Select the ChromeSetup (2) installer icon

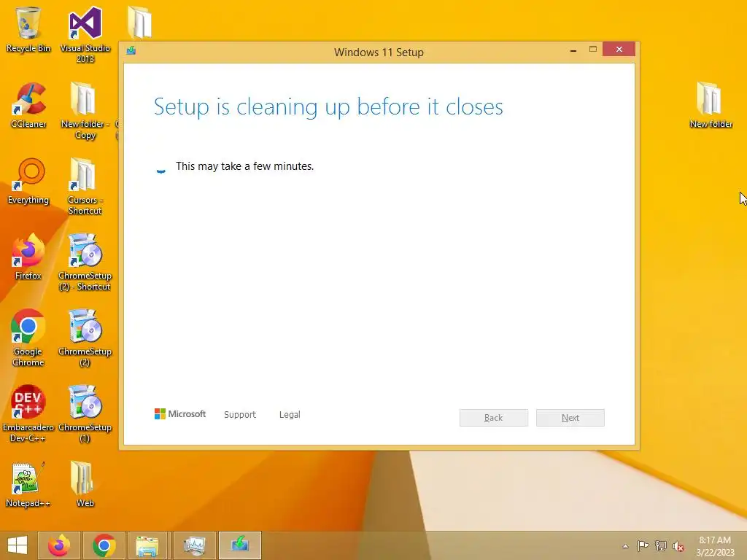pyautogui.click(x=85, y=338)
